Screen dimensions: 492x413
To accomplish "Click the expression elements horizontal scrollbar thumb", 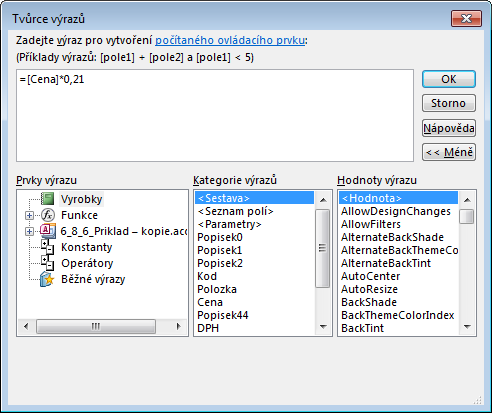I will click(96, 326).
